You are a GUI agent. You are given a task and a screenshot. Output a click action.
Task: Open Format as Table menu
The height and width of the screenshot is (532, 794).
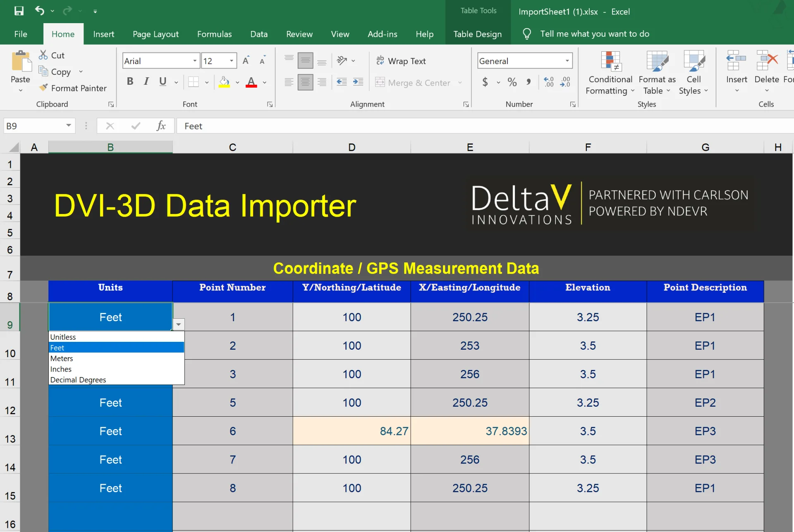click(657, 73)
